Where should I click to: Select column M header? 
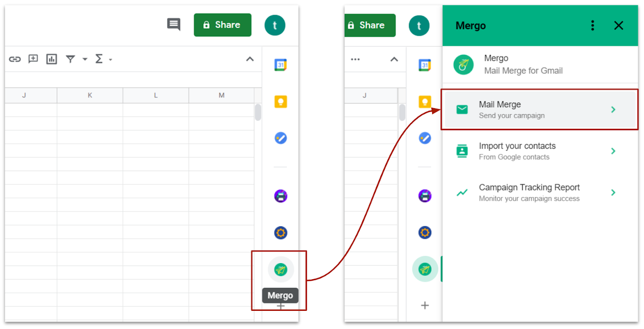221,95
